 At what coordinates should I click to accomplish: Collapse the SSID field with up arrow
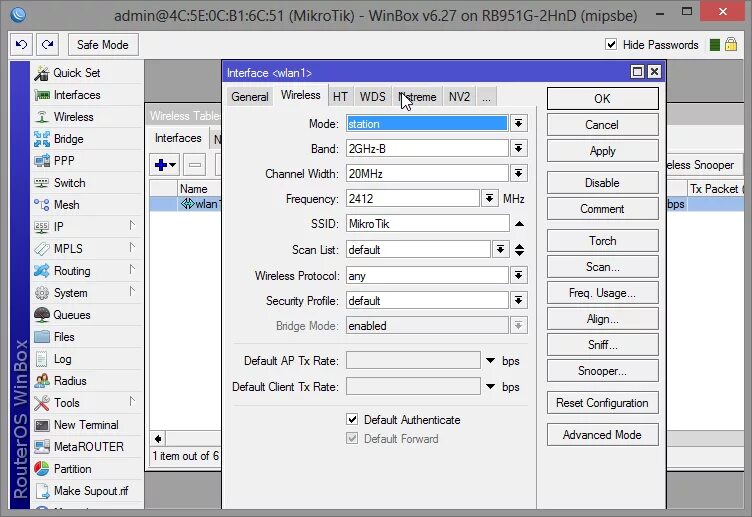[519, 223]
